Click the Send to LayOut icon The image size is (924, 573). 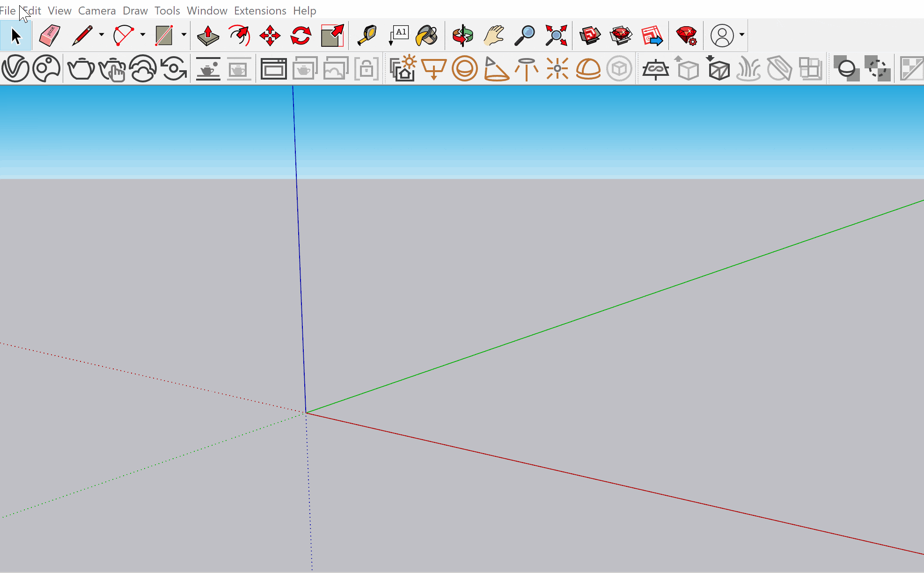click(x=652, y=36)
